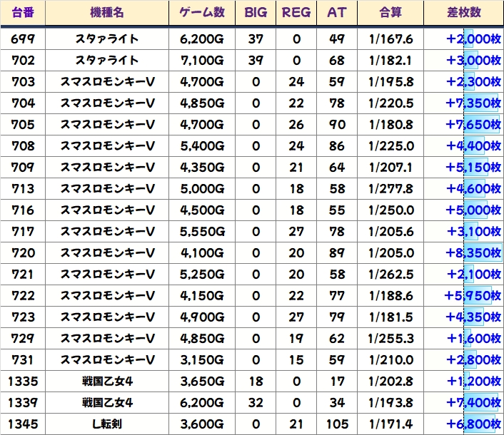This screenshot has height=435, width=504.
Task: Click the 台番 column header
Action: 24,13
